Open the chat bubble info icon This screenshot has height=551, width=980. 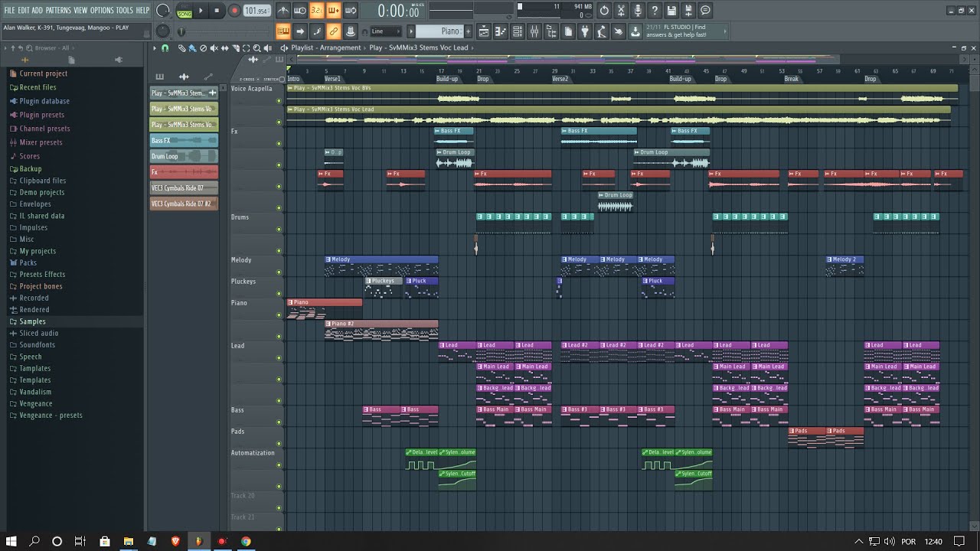pos(705,11)
